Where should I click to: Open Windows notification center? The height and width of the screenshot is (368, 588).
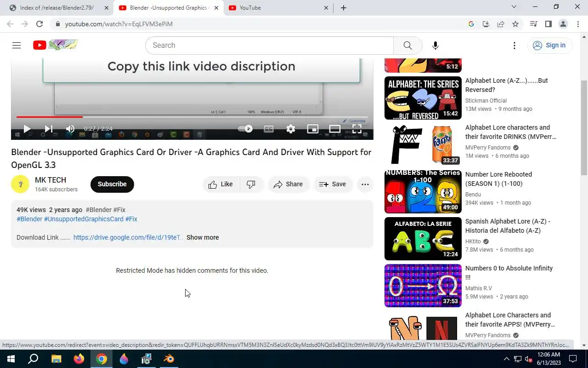[x=573, y=359]
